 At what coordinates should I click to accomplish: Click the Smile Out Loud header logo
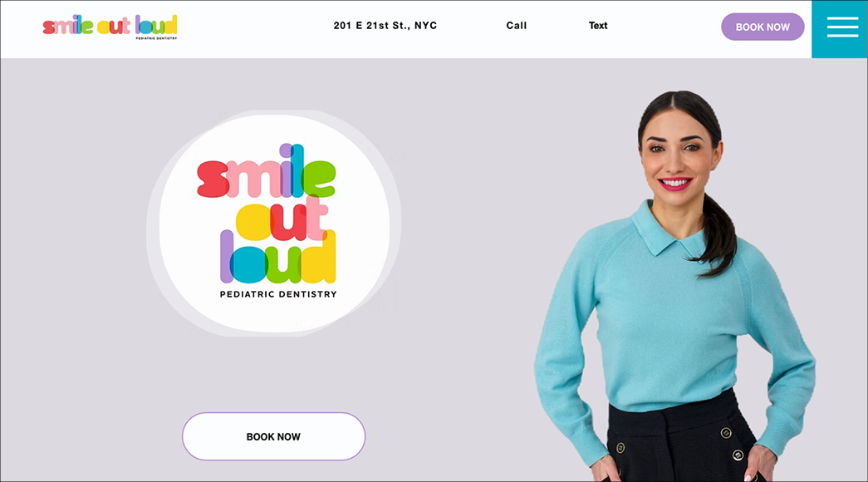click(x=110, y=27)
